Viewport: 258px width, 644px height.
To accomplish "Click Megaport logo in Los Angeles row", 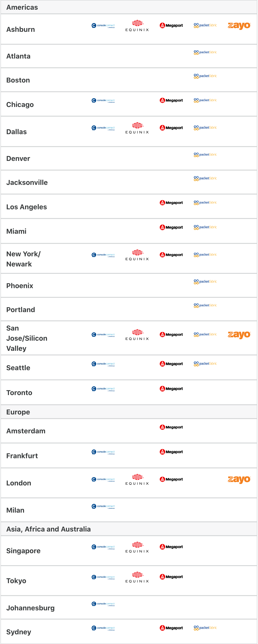I will click(171, 203).
